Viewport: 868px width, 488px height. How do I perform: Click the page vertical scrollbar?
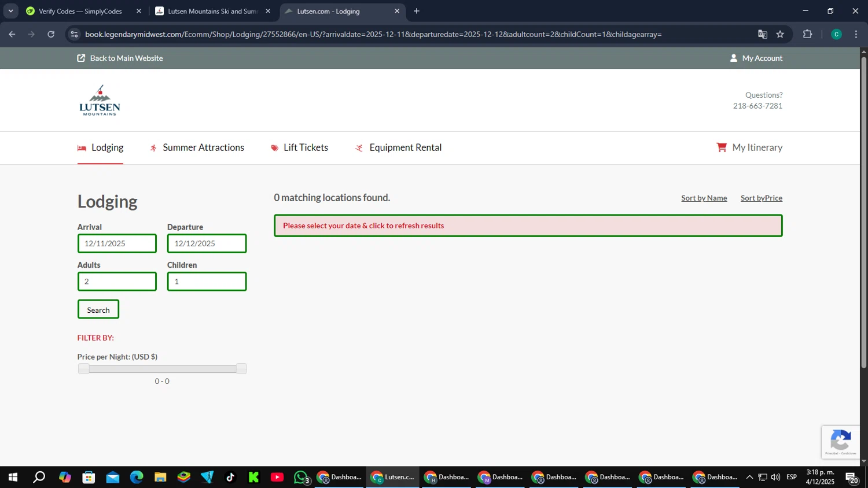[863, 213]
